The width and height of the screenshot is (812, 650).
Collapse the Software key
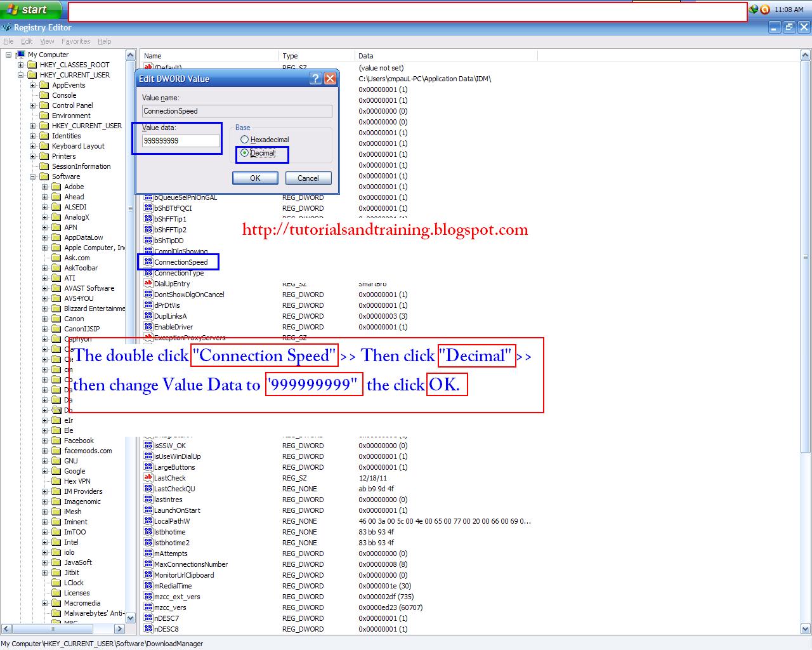[x=33, y=176]
